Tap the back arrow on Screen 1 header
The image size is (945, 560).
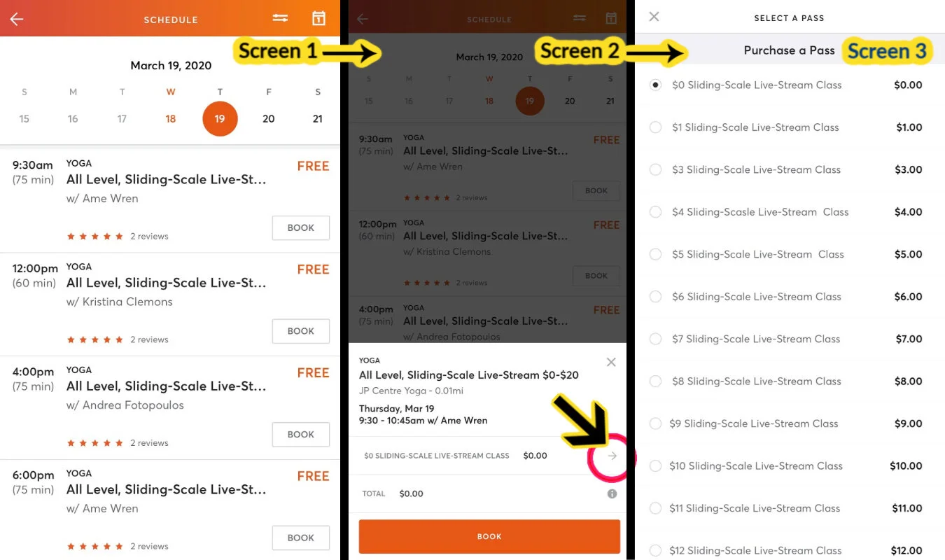[x=17, y=19]
